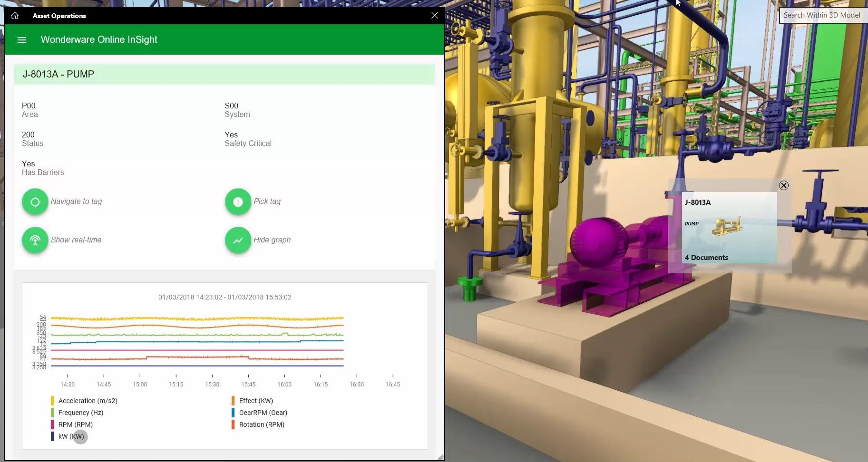Close the Asset Operations panel
The height and width of the screenshot is (462, 868).
(434, 16)
